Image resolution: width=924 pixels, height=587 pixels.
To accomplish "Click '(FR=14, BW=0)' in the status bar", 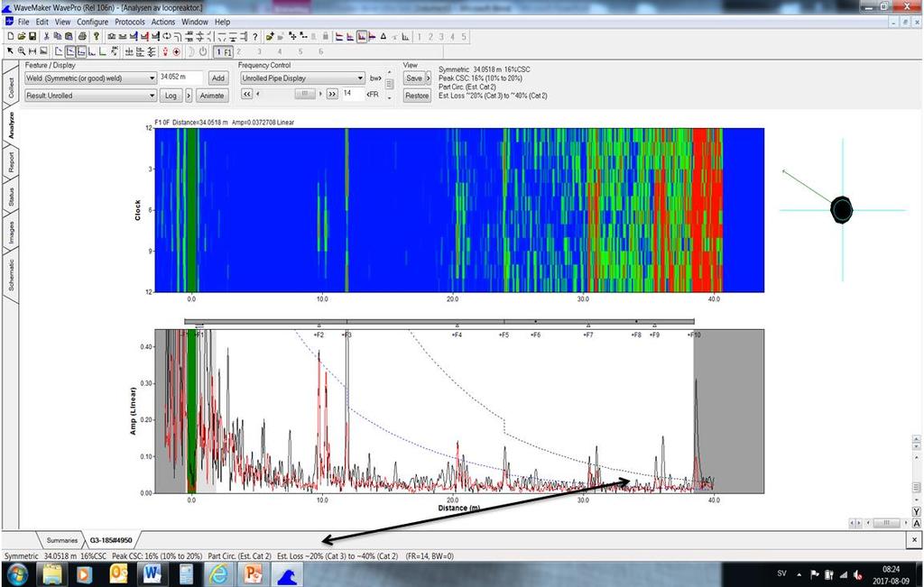I will pos(430,555).
